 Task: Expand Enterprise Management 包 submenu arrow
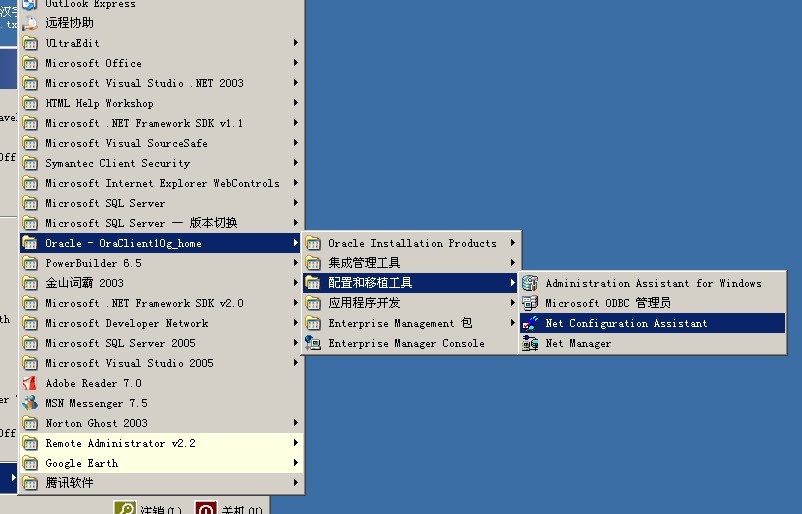tap(513, 323)
